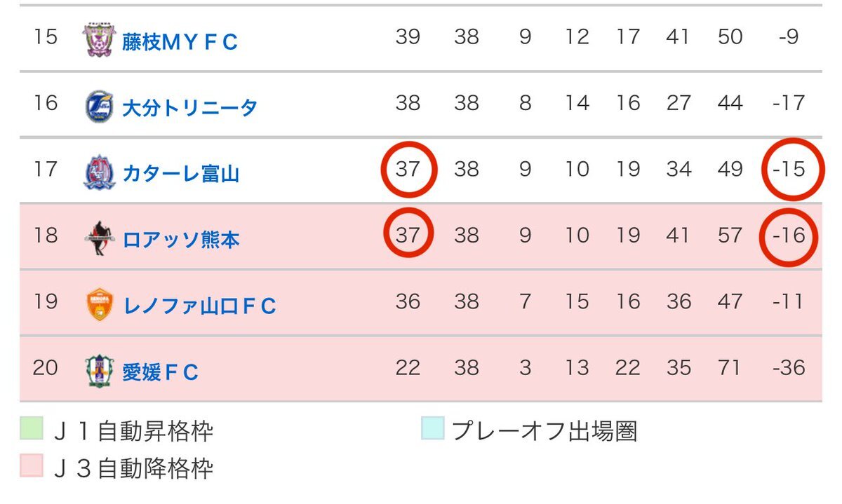842x504 pixels.
Task: Click the pink J3自動降格枠 legend swatch
Action: point(32,465)
